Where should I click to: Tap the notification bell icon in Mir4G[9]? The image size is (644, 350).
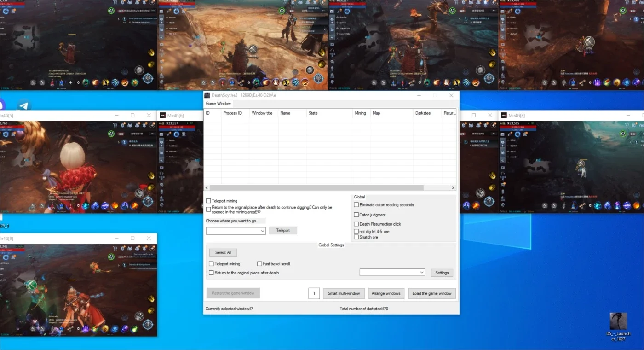point(144,248)
